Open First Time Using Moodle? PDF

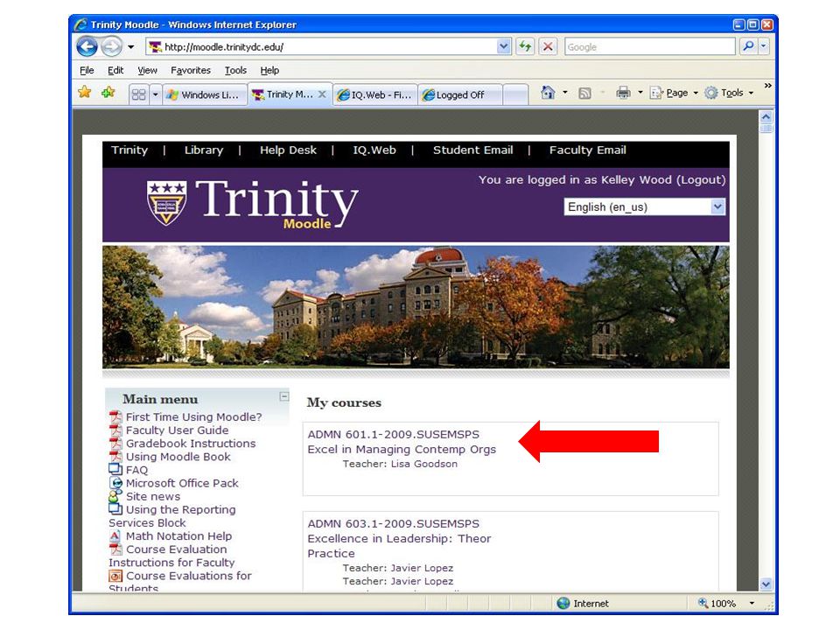tap(193, 416)
